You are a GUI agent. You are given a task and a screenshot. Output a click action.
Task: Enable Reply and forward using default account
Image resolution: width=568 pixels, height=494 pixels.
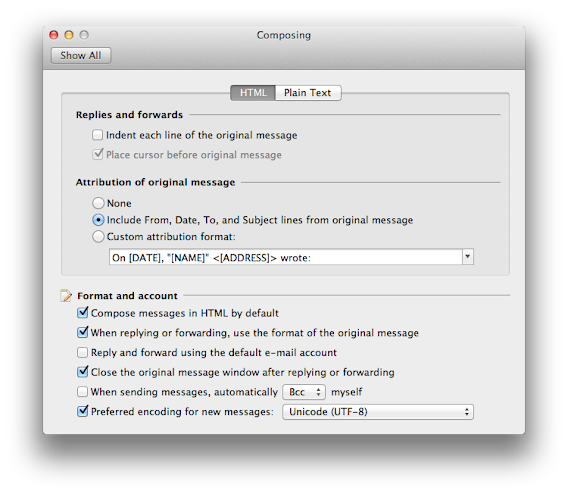[83, 352]
